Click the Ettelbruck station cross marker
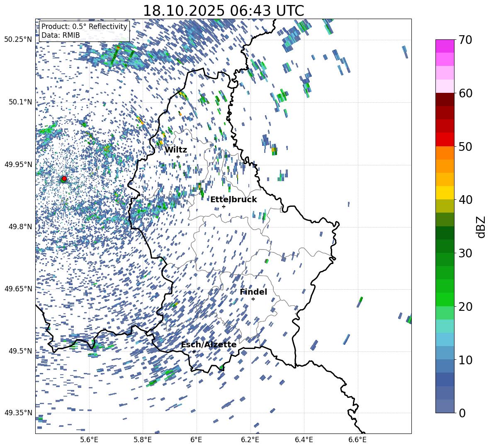The image size is (491, 448). [x=224, y=206]
